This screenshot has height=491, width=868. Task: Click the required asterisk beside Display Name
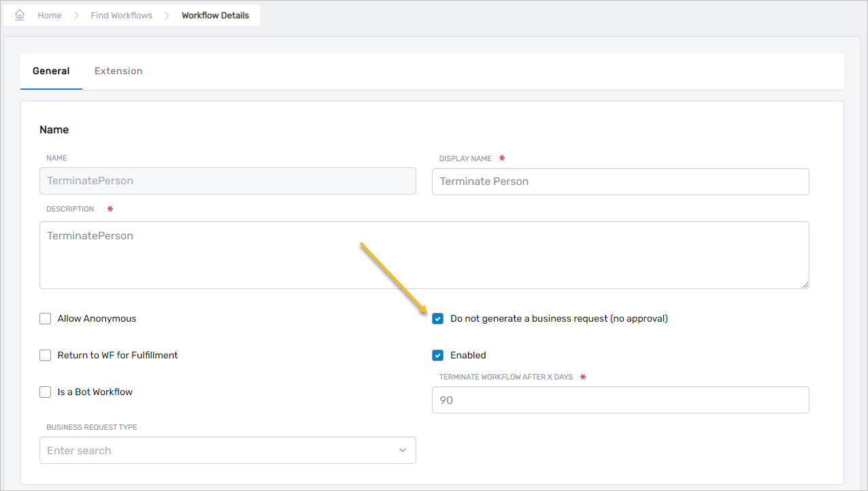point(501,158)
